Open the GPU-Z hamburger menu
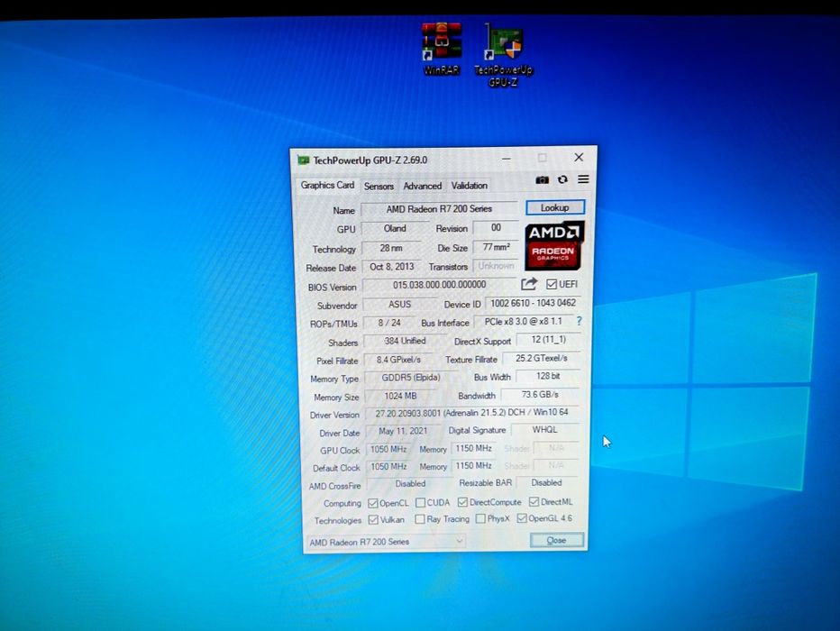Viewport: 840px width, 631px height. [583, 179]
